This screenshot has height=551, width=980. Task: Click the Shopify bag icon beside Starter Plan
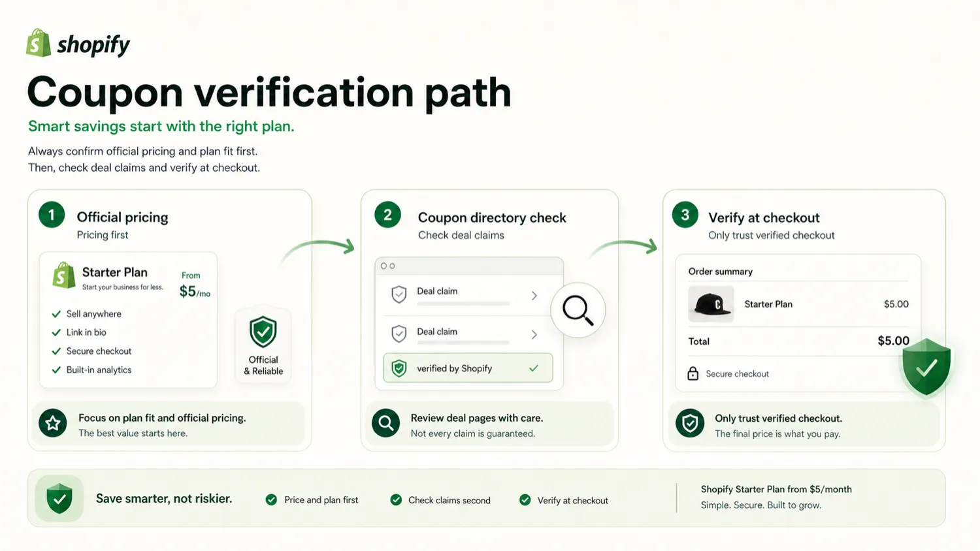(63, 275)
